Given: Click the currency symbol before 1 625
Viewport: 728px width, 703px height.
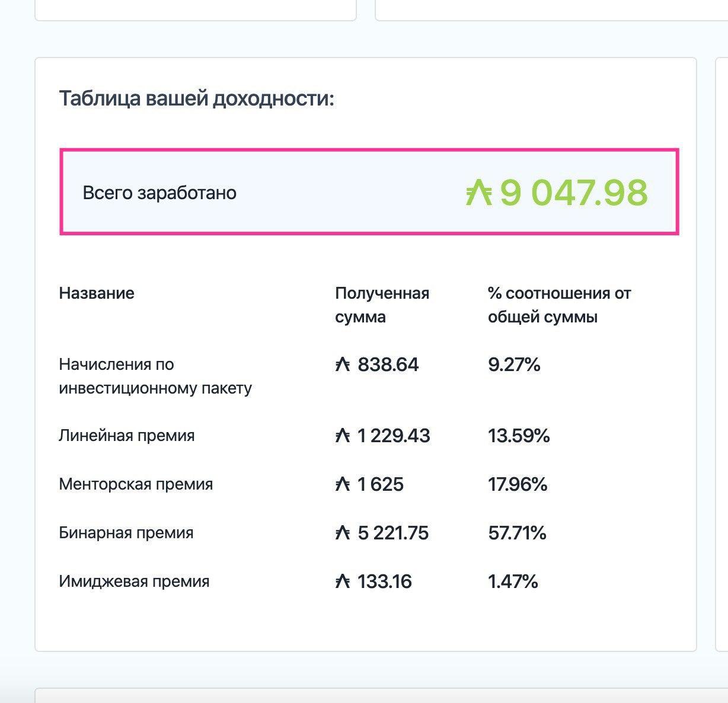Looking at the screenshot, I should (x=343, y=485).
